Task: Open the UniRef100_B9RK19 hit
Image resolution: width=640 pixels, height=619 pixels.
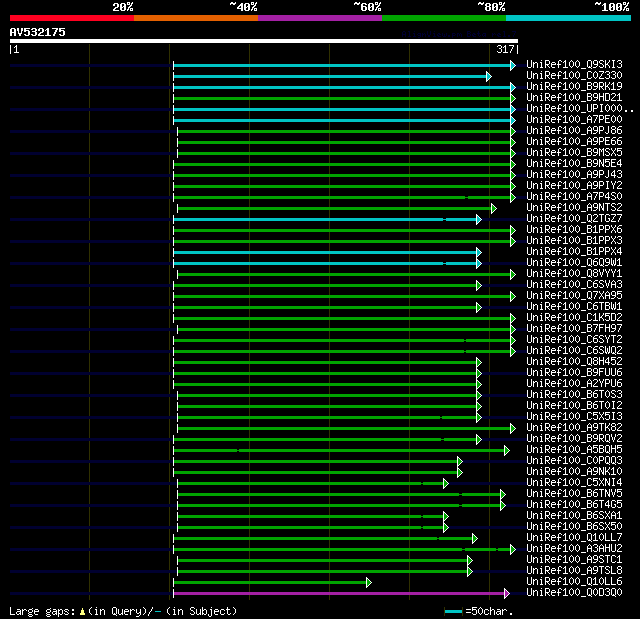Action: (x=574, y=87)
